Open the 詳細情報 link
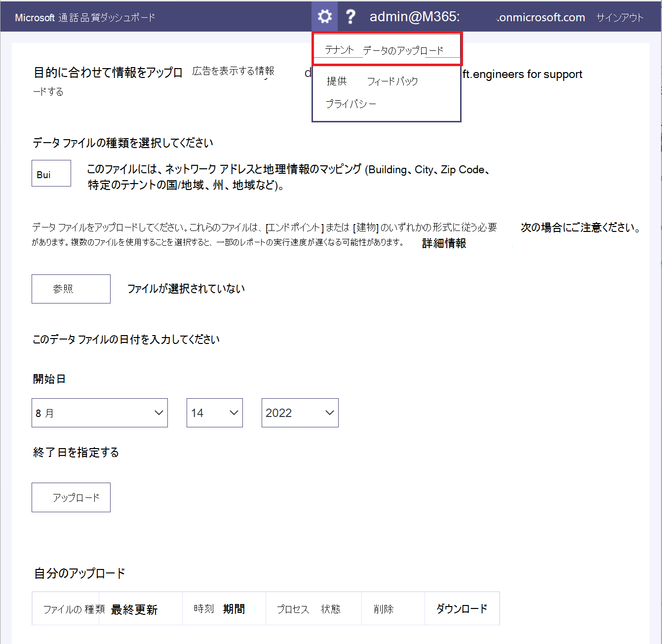Screen dimensions: 662x644 444,243
